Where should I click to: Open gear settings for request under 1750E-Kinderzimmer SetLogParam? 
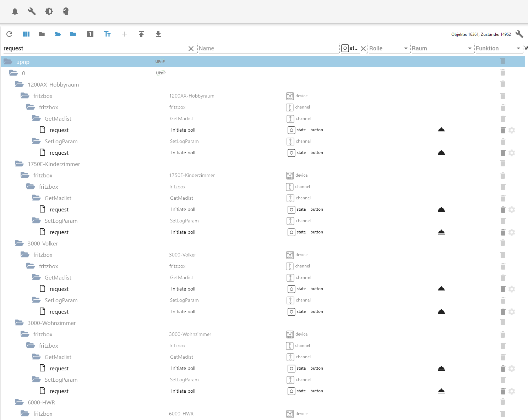pos(512,232)
